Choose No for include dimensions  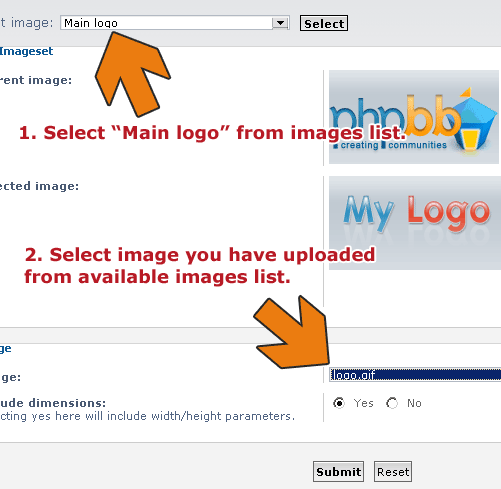coord(392,403)
